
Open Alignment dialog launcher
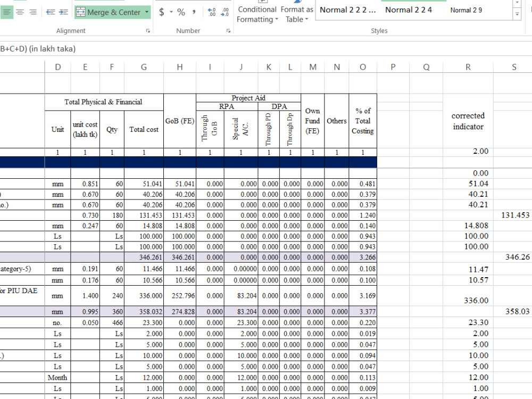click(x=148, y=30)
